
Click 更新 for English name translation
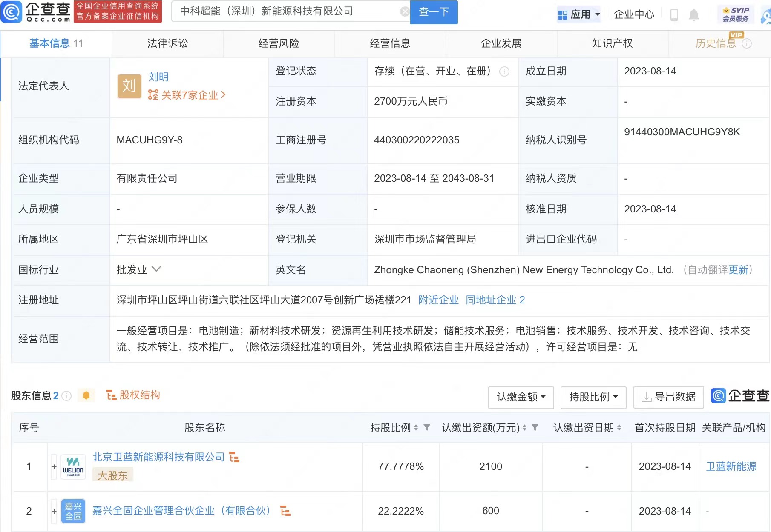tap(738, 270)
